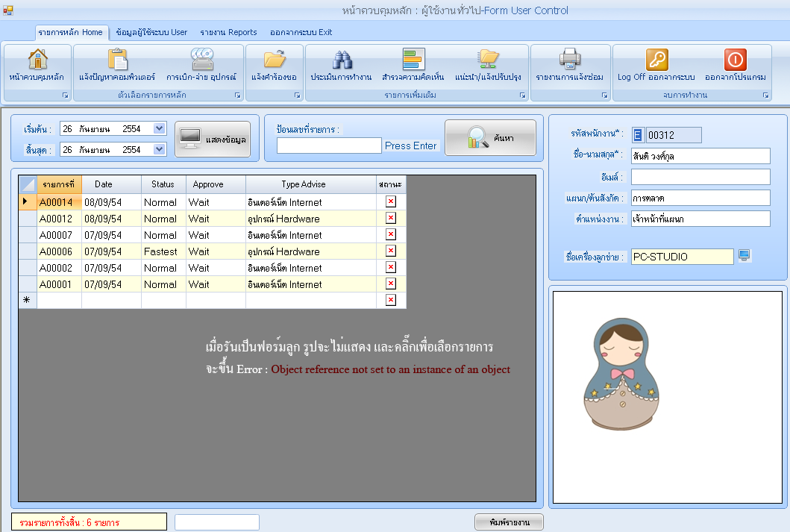This screenshot has width=790, height=532.
Task: Click Fastest status in row A00006
Action: pyautogui.click(x=163, y=251)
